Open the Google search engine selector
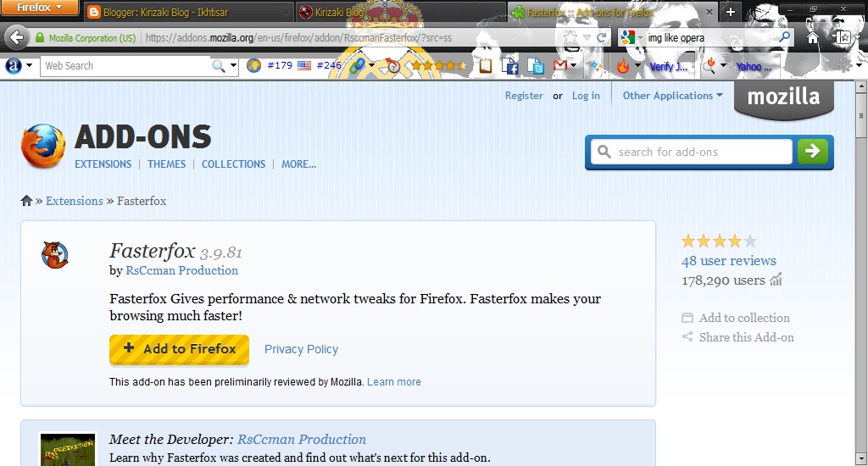 click(x=632, y=37)
